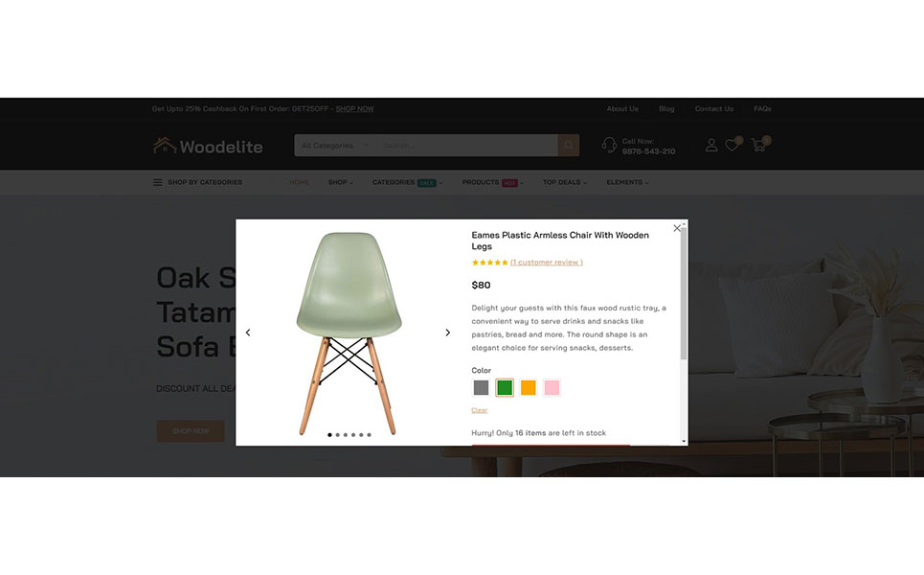Expand the All Categories dropdown
Viewport: 924px width, 575px height.
(x=335, y=145)
